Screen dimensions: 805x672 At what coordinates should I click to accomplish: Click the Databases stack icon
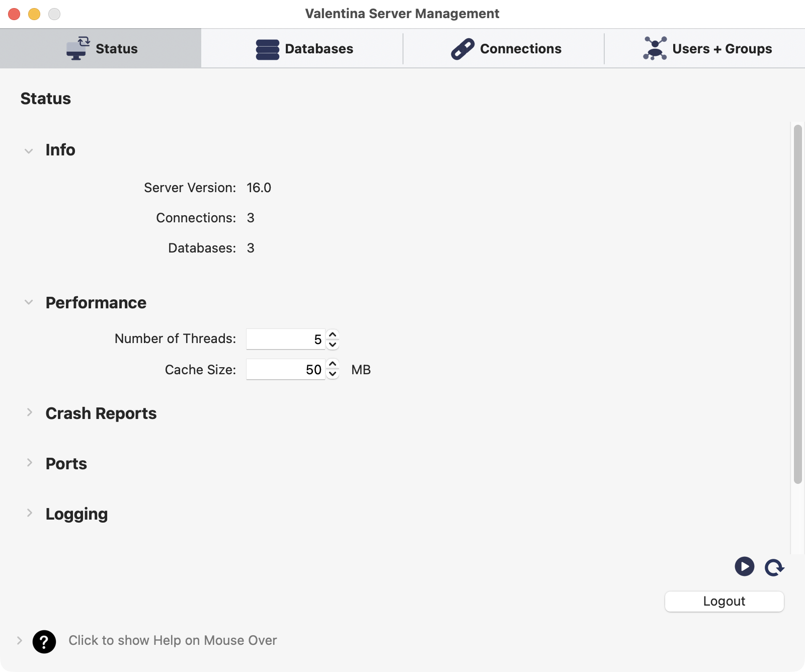point(267,49)
